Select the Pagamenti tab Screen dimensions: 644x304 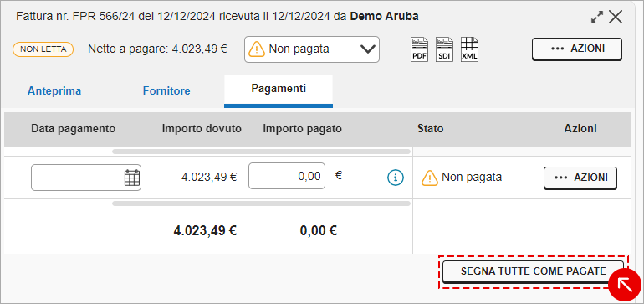coord(279,90)
